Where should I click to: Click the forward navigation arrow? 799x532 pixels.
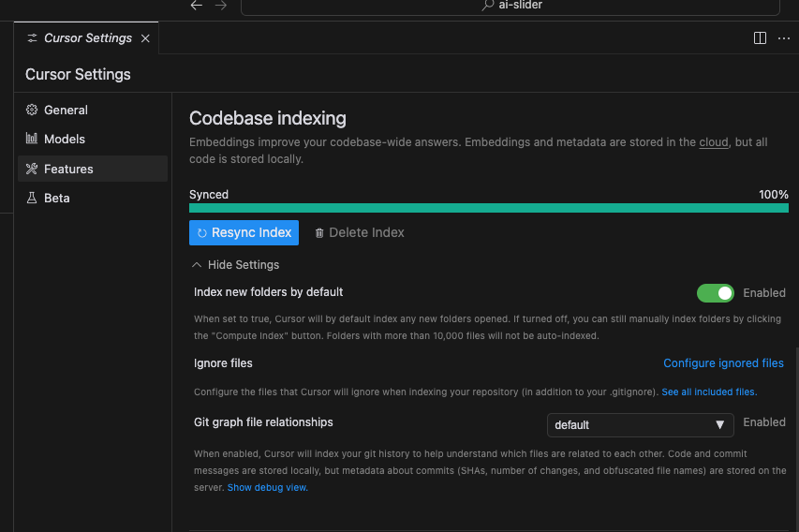[220, 6]
